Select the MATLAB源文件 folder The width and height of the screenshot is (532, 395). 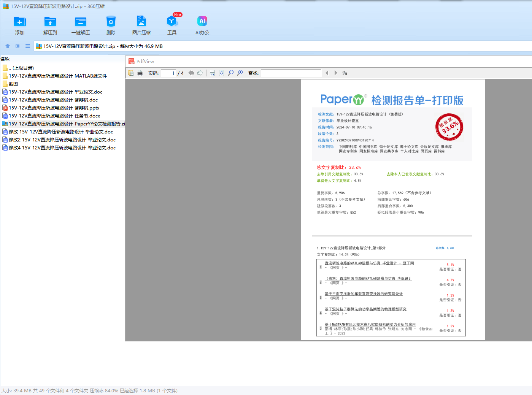[x=55, y=76]
